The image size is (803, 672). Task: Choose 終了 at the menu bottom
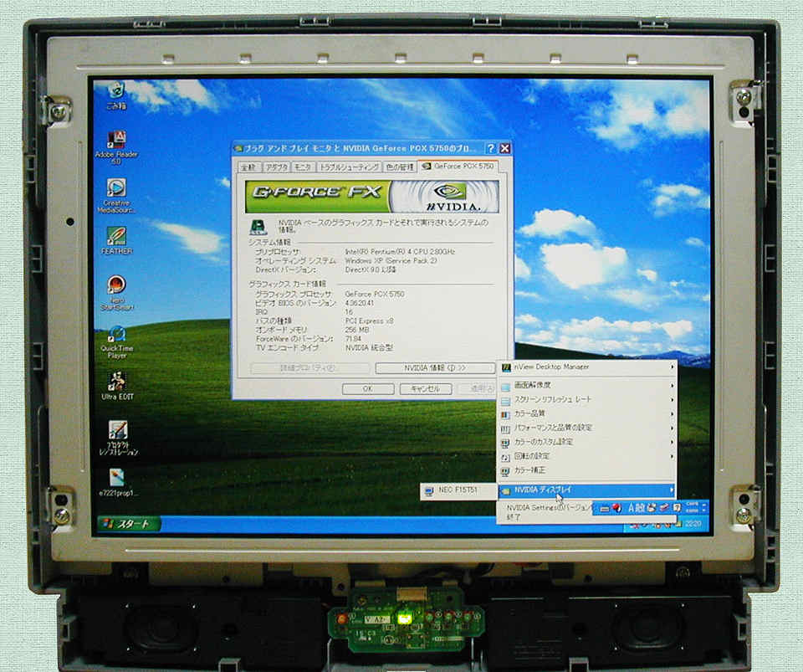pyautogui.click(x=513, y=517)
